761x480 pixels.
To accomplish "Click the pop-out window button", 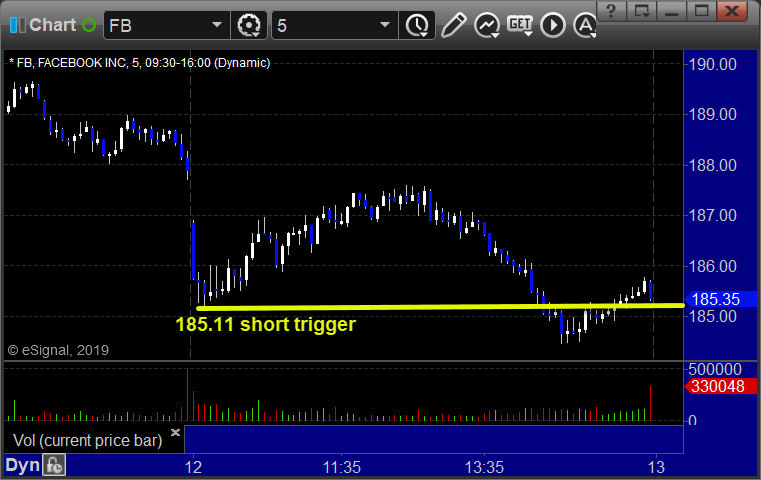I will click(642, 11).
